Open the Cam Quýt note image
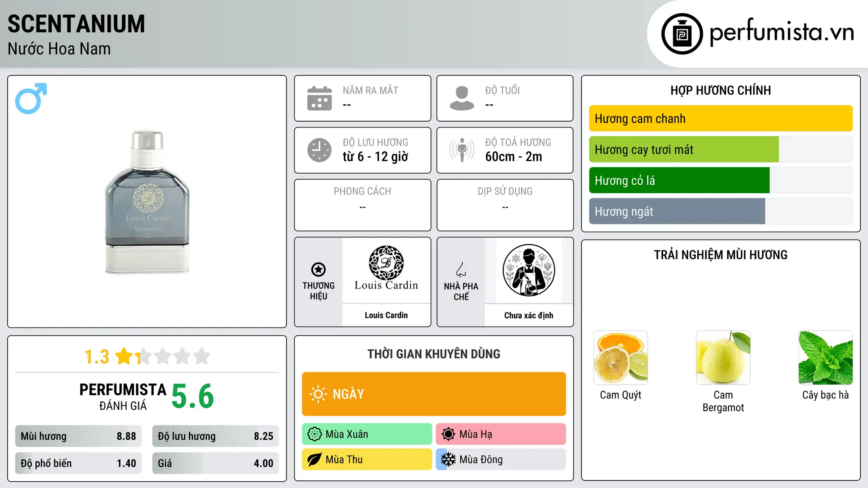The width and height of the screenshot is (868, 488). point(620,358)
